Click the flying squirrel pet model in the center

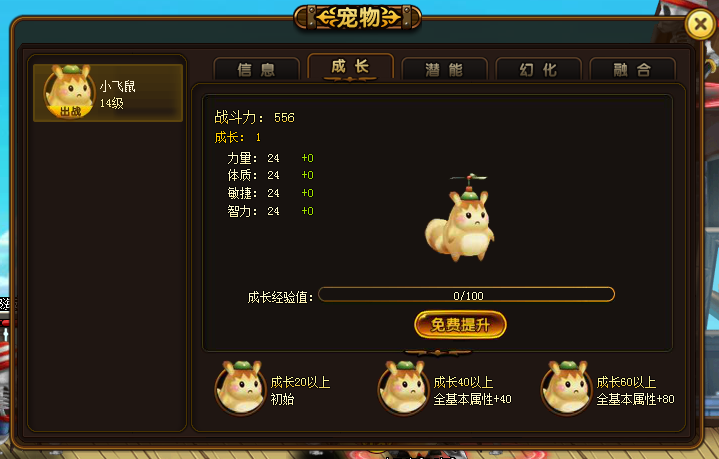pos(460,218)
